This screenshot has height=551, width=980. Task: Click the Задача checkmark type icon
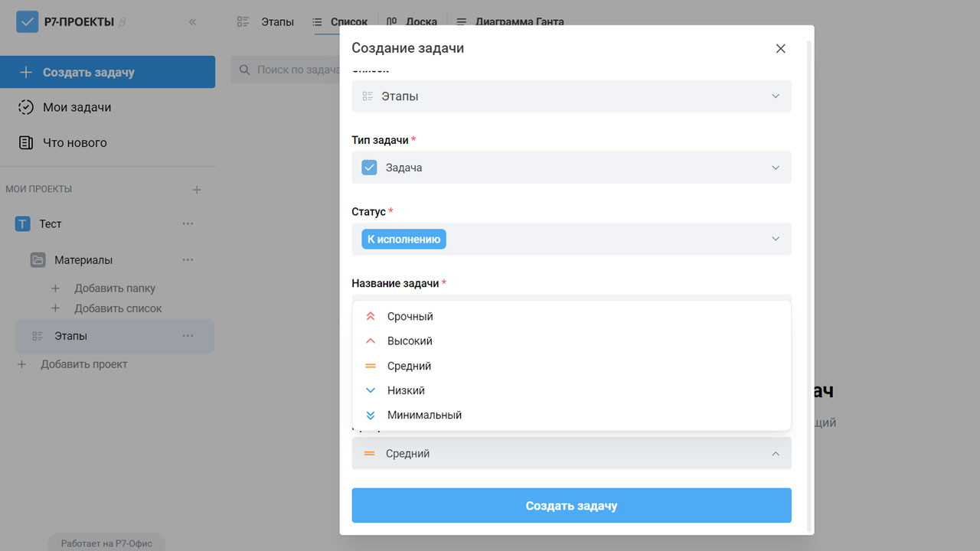pos(369,168)
